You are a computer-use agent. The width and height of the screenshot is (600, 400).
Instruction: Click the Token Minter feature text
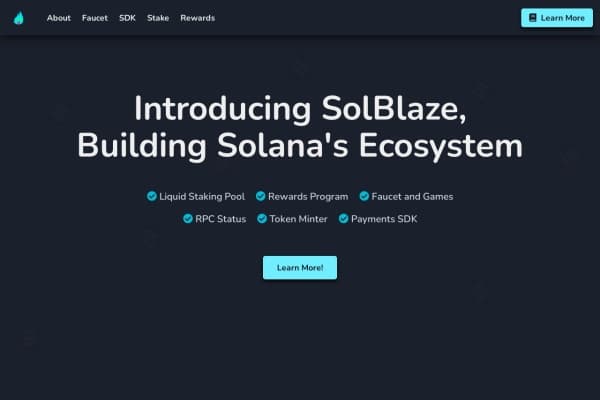[298, 219]
